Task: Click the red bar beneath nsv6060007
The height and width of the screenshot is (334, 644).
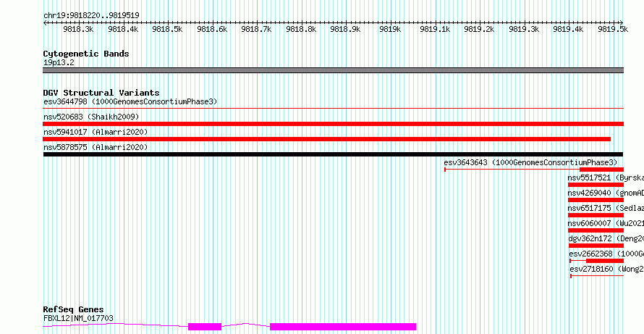Action: tap(596, 230)
